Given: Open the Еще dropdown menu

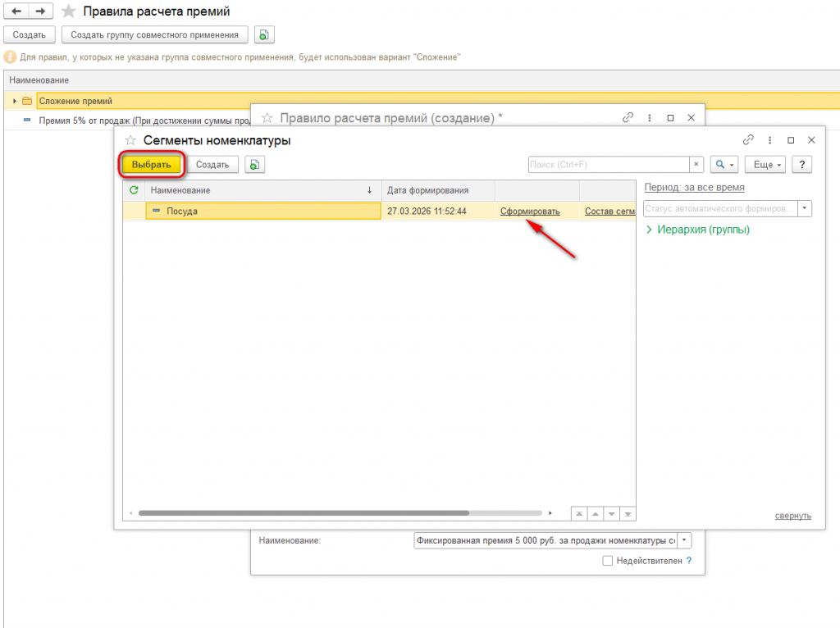Looking at the screenshot, I should point(765,164).
